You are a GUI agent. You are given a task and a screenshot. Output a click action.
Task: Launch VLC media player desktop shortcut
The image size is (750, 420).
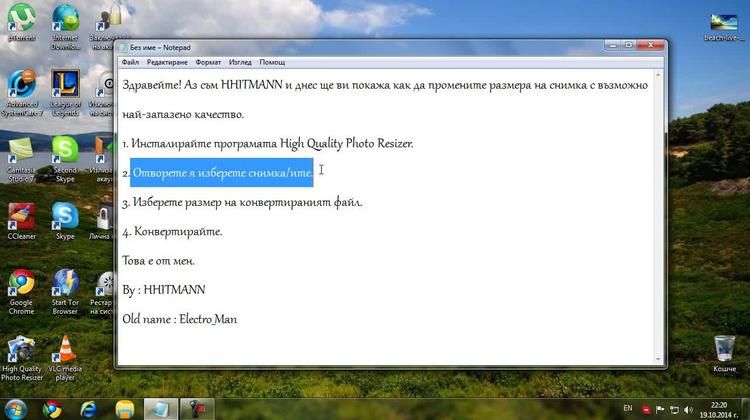click(65, 358)
